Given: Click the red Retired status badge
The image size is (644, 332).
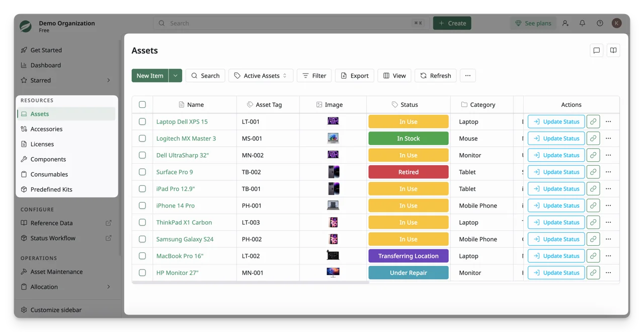Looking at the screenshot, I should (x=409, y=172).
